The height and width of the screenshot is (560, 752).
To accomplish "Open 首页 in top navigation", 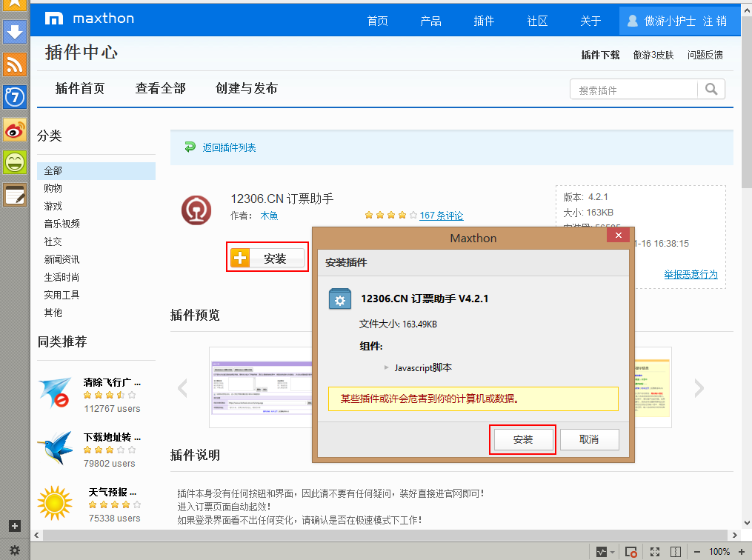I will [377, 21].
